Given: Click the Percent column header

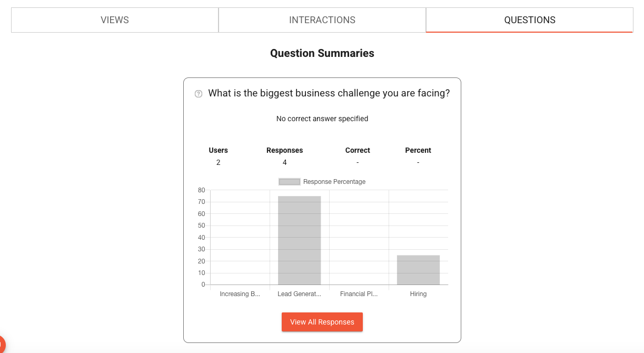Looking at the screenshot, I should pyautogui.click(x=418, y=150).
